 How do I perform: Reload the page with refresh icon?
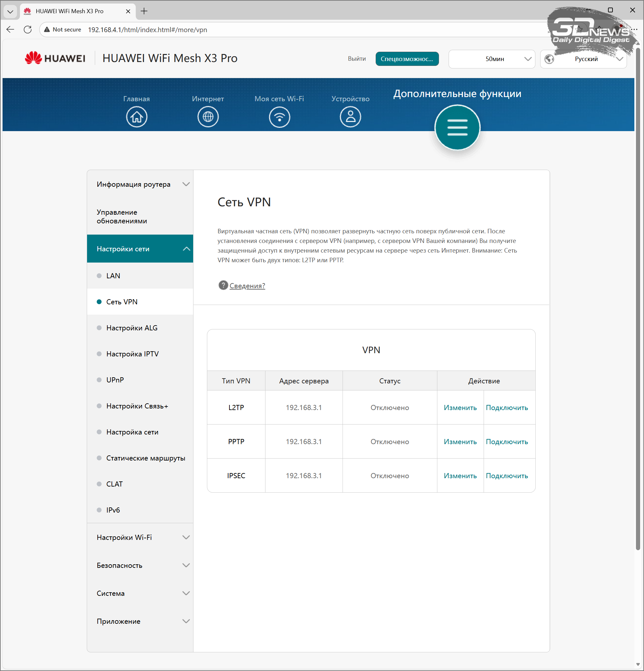pos(28,30)
